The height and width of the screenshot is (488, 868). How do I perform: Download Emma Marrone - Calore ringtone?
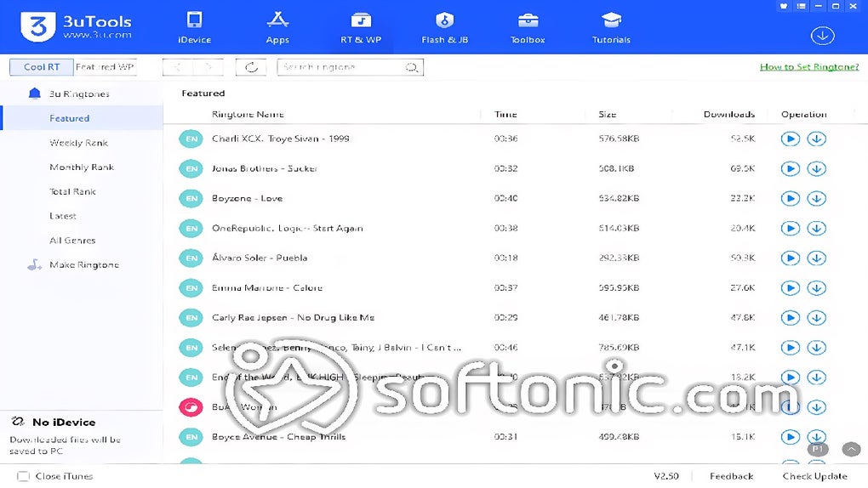point(817,288)
